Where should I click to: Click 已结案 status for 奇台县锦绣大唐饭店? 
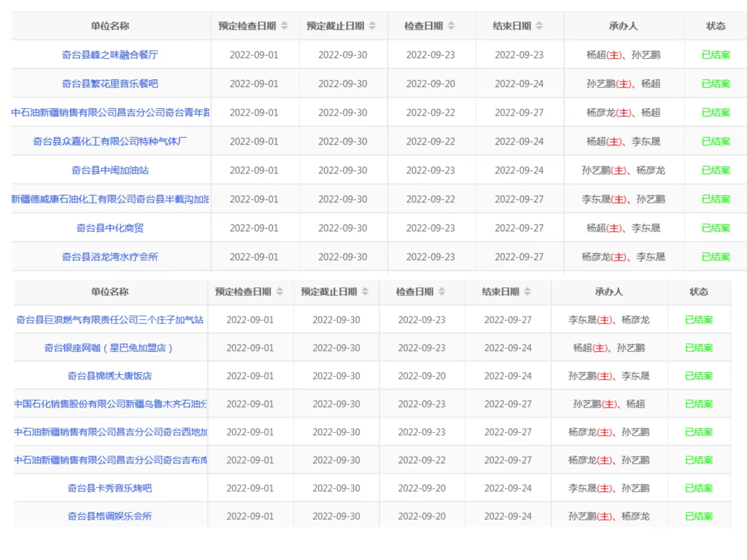coord(699,376)
